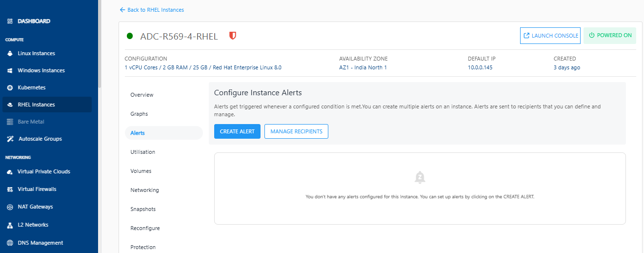Click the Dashboard grid icon

[10, 21]
